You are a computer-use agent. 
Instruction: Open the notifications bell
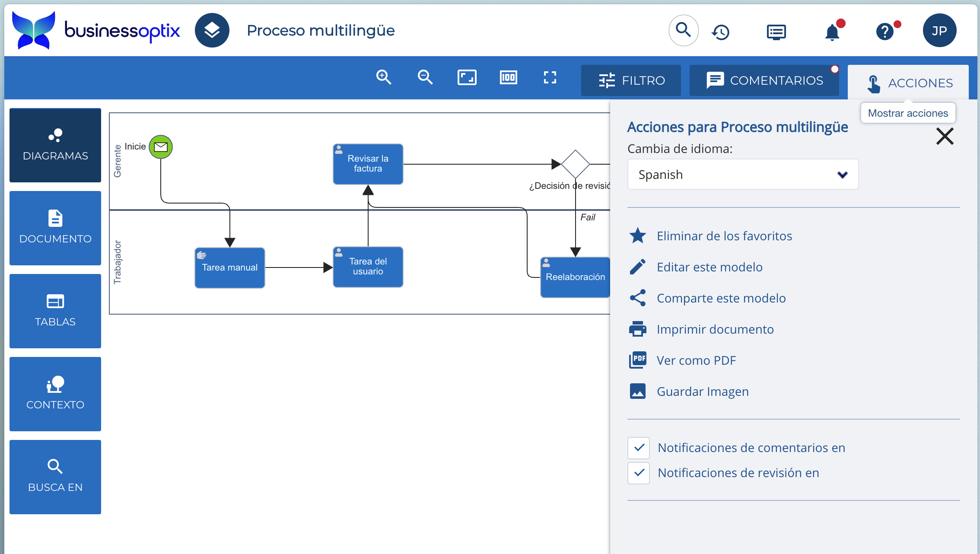click(x=832, y=32)
